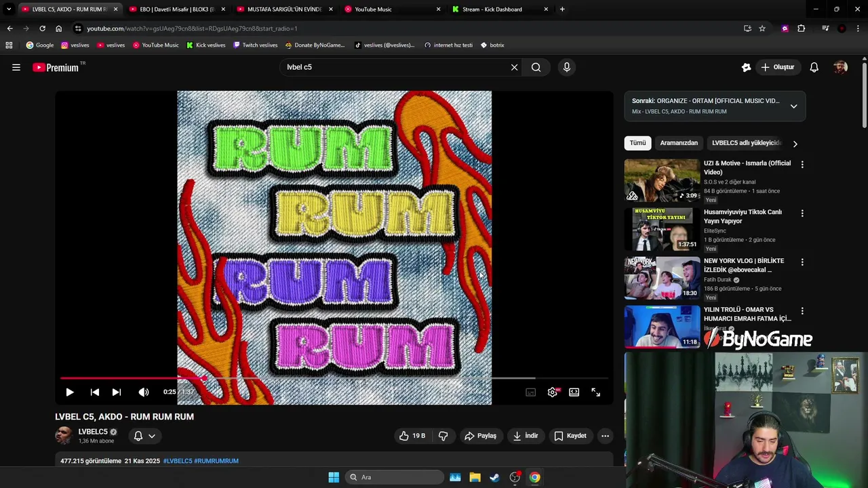Open YouTube notifications bell in header
This screenshot has height=488, width=868.
(x=814, y=67)
